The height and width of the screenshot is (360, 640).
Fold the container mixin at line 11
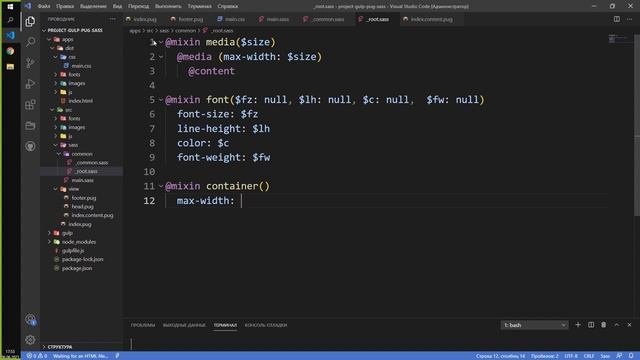[161, 186]
